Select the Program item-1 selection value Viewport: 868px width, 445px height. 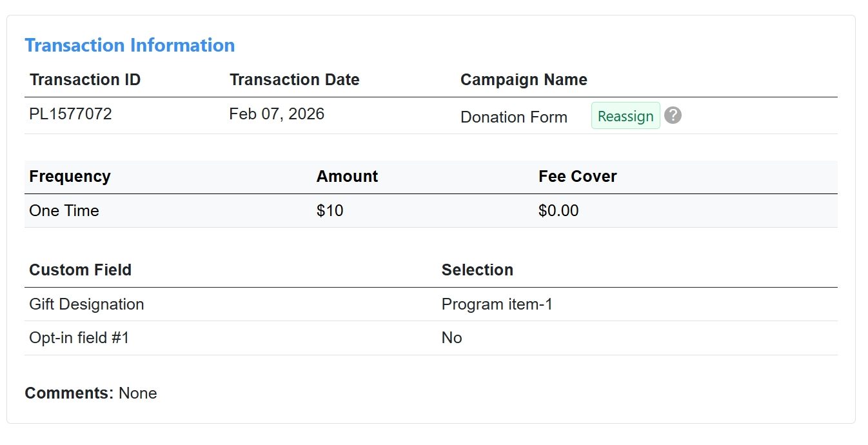(x=497, y=304)
